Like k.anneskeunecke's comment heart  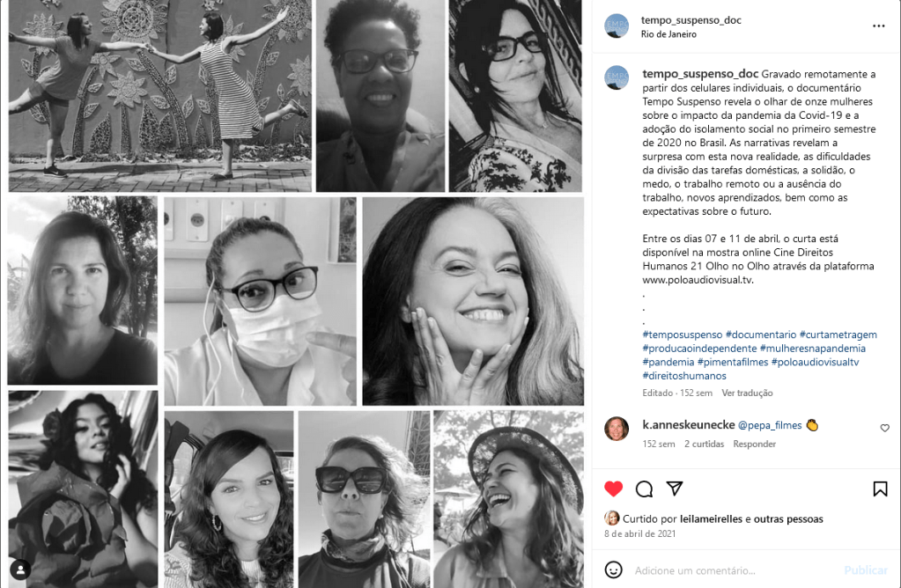coord(885,428)
